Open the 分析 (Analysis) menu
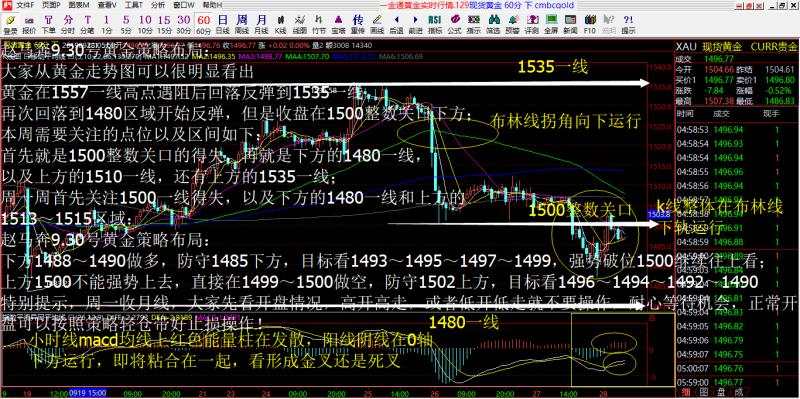Screen dimensions: 800x399 tap(158, 5)
